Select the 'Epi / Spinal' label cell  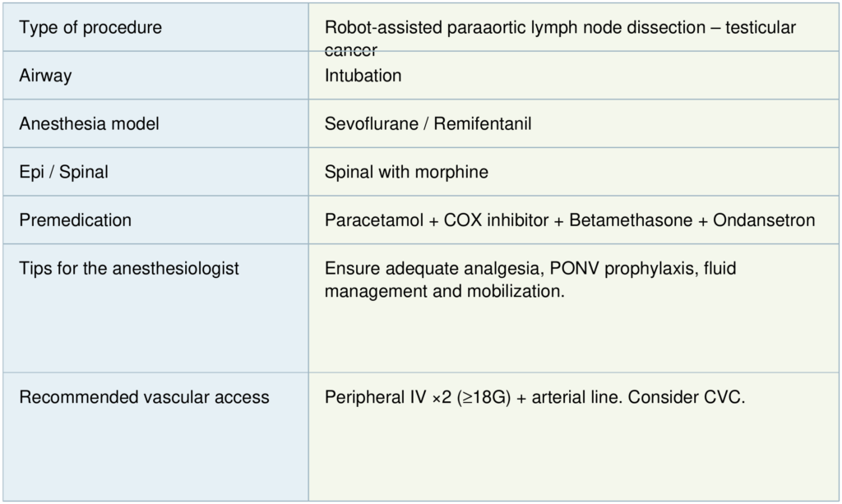coord(63,172)
